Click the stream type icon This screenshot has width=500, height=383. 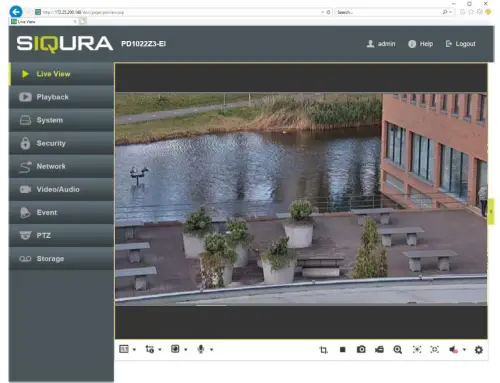tap(150, 349)
